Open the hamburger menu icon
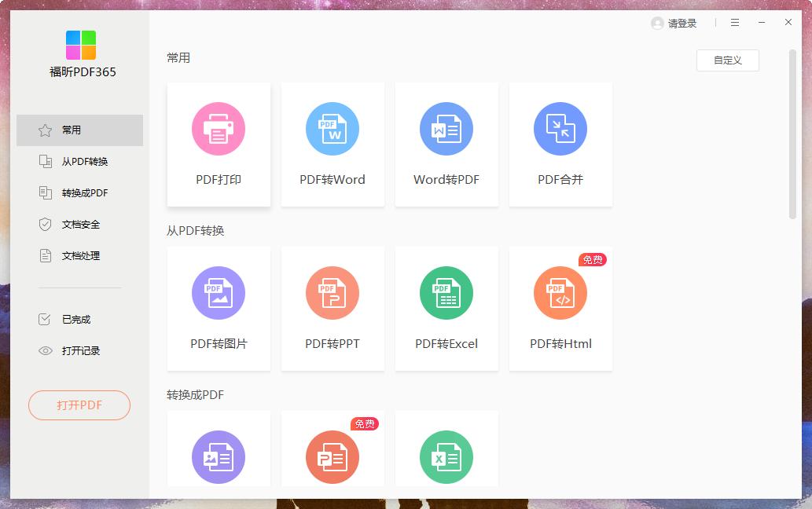This screenshot has height=509, width=812. click(x=735, y=23)
